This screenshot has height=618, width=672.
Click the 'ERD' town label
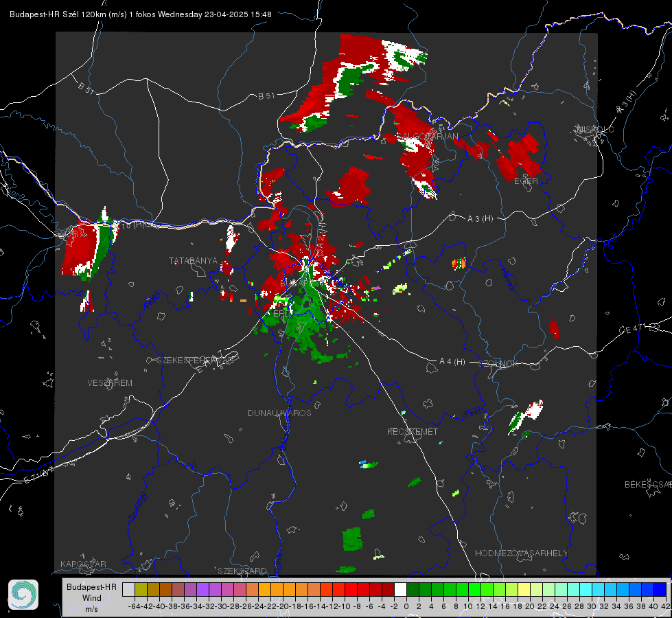(x=281, y=314)
